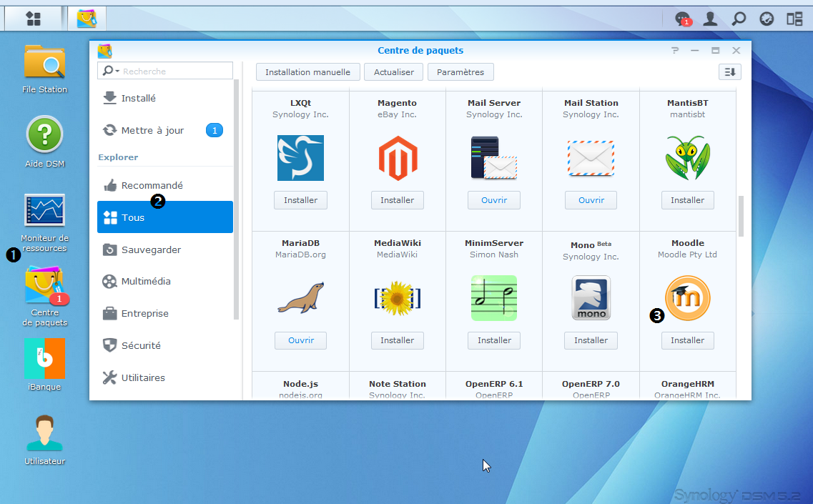Click the MediaWiki sunflower icon
This screenshot has height=504, width=813.
pyautogui.click(x=397, y=298)
